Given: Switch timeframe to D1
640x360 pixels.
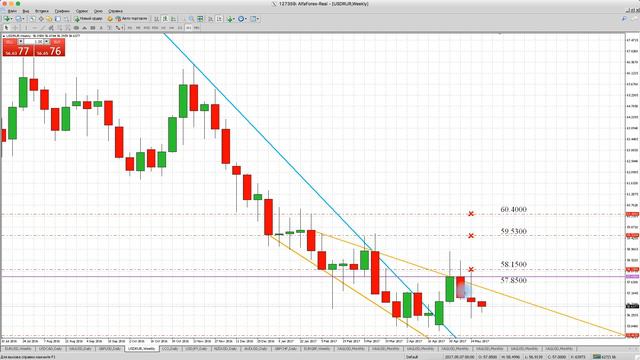Looking at the screenshot, I should (x=180, y=28).
